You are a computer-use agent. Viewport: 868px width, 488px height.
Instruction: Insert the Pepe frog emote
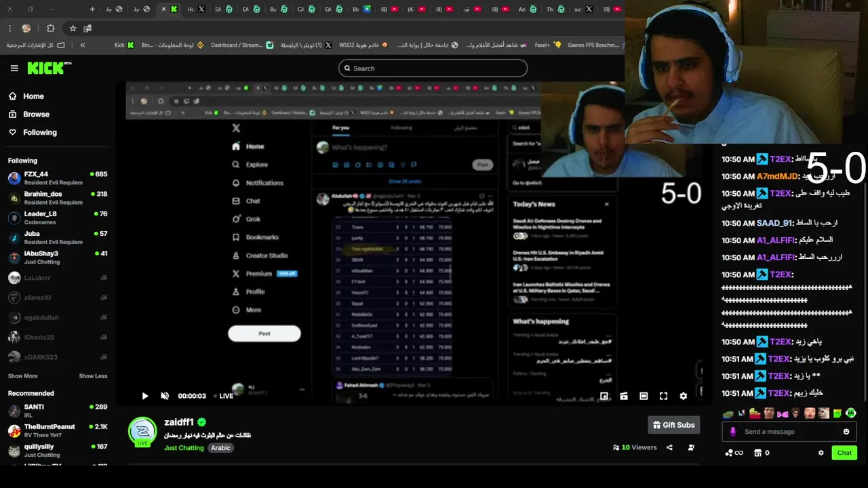point(728,413)
